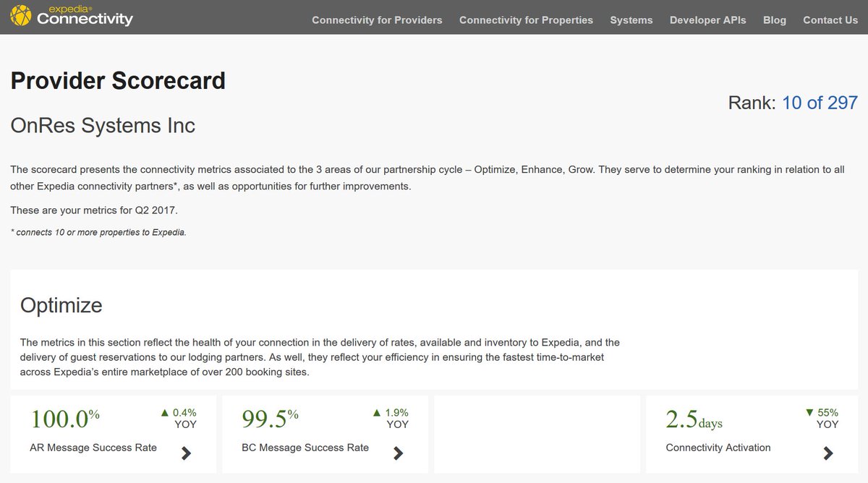
Task: Click the green up arrow beside 1.9% YOY
Action: pos(376,413)
